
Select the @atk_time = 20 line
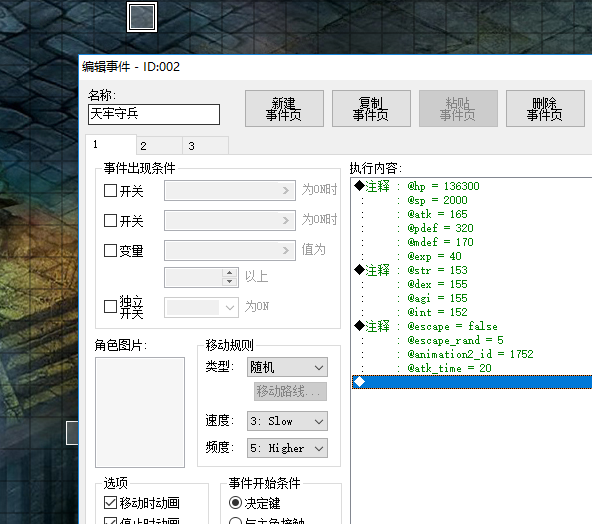click(472, 368)
